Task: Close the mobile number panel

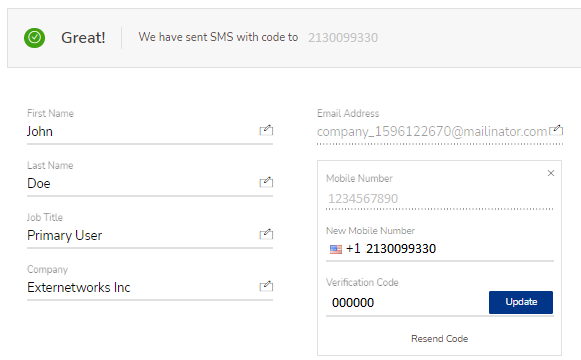Action: point(551,173)
